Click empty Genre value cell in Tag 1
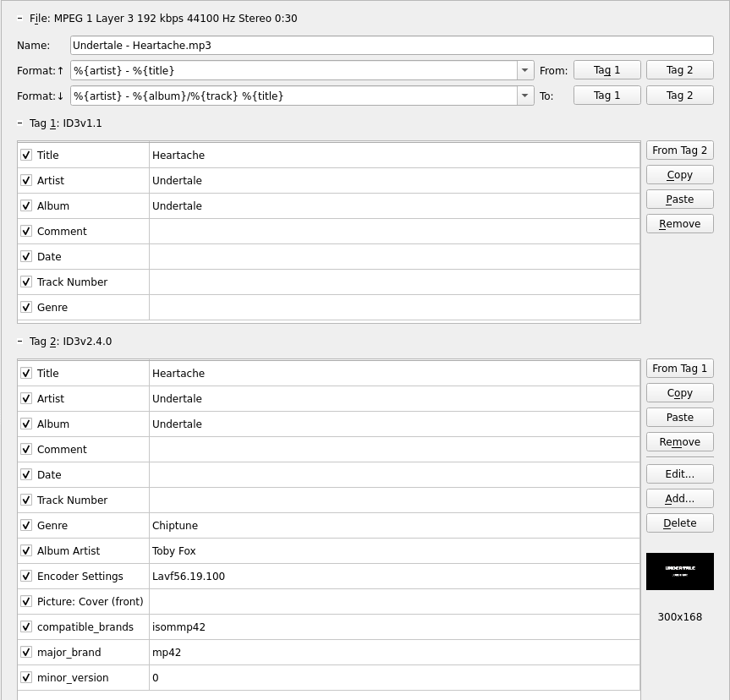This screenshot has width=730, height=700. coord(394,307)
